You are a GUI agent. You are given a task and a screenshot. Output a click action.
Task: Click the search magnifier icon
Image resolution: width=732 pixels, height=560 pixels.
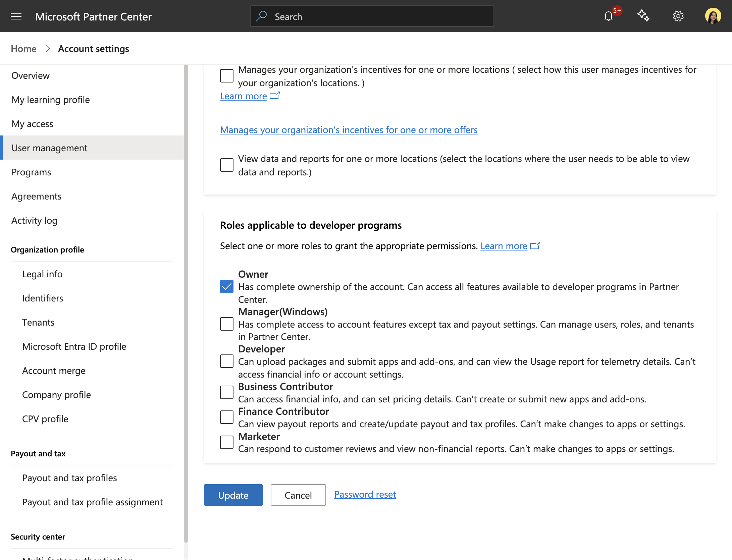pos(262,16)
